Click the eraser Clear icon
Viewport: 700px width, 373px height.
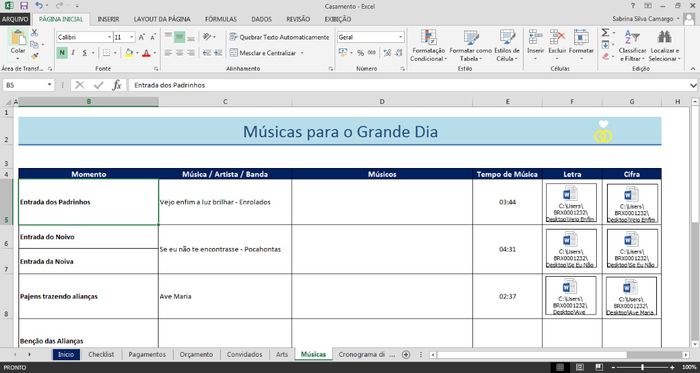605,57
